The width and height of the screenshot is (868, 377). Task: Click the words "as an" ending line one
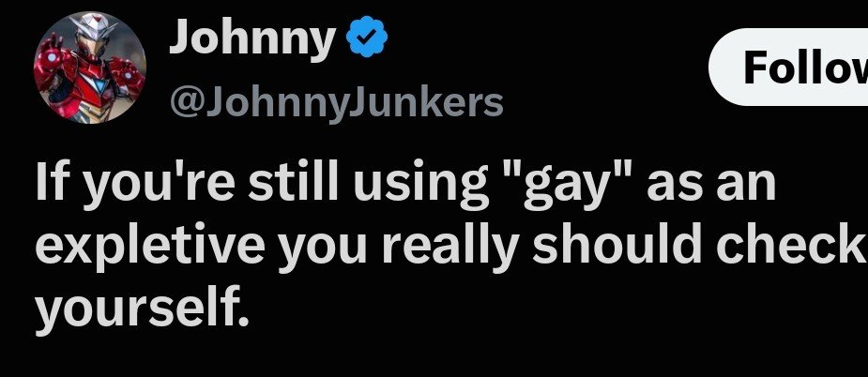[x=711, y=188]
